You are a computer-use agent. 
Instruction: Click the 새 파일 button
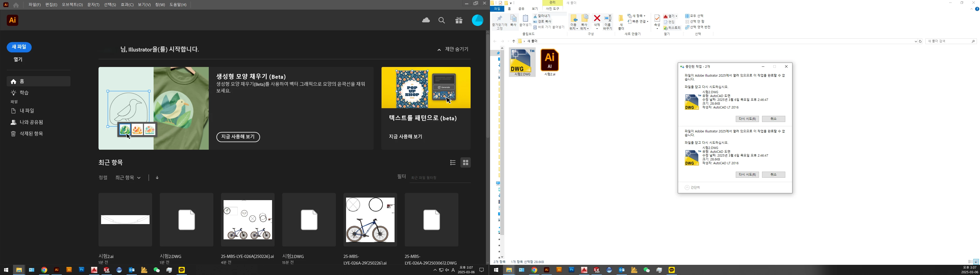[x=19, y=47]
